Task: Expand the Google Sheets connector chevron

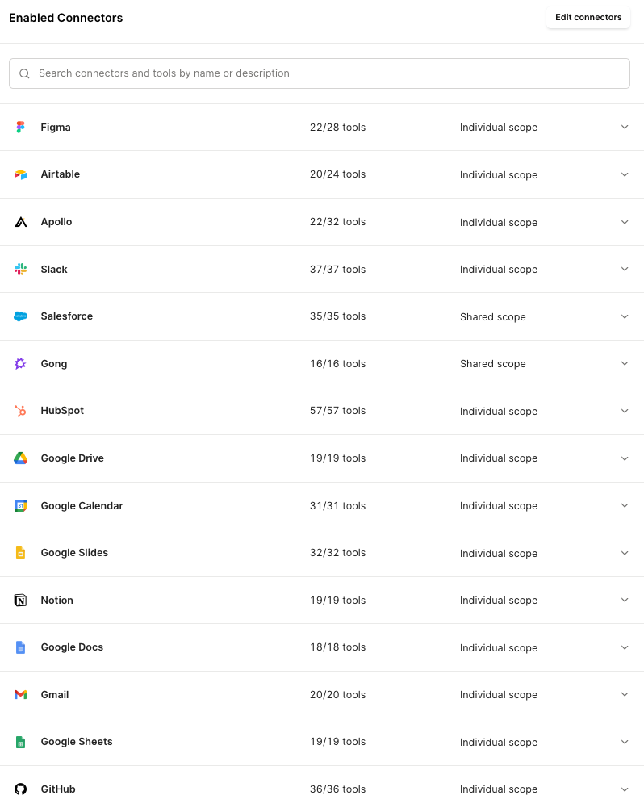Action: tap(625, 742)
